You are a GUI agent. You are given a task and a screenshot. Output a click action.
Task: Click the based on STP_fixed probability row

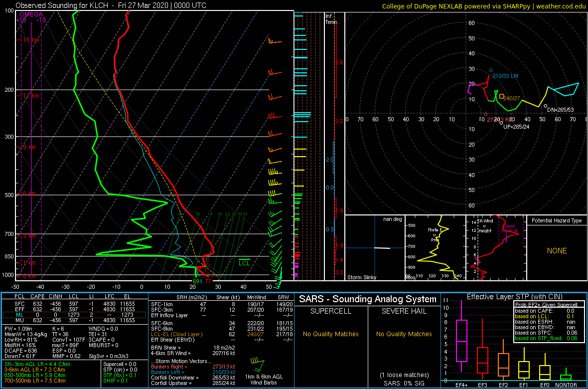[545, 338]
